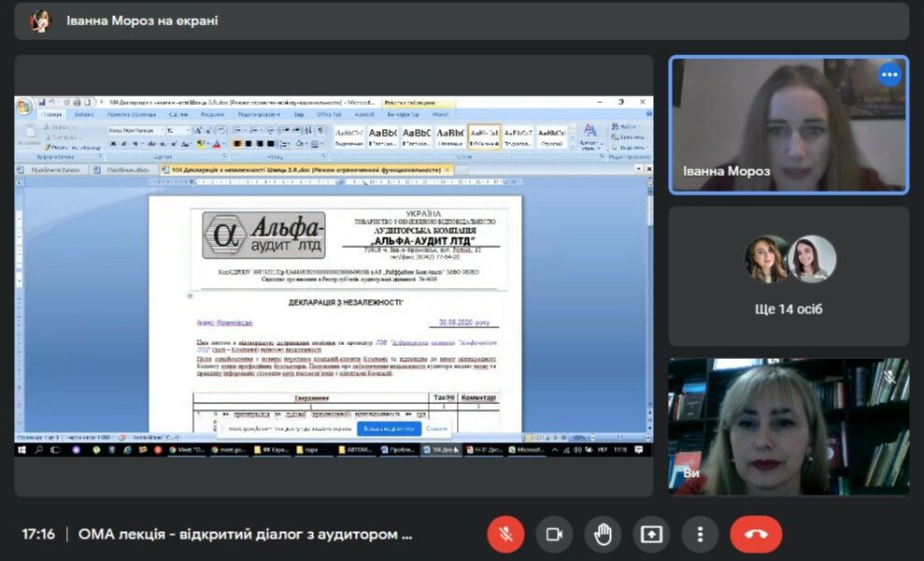The image size is (924, 561).
Task: Click the Office button in shared Word
Action: tap(23, 107)
